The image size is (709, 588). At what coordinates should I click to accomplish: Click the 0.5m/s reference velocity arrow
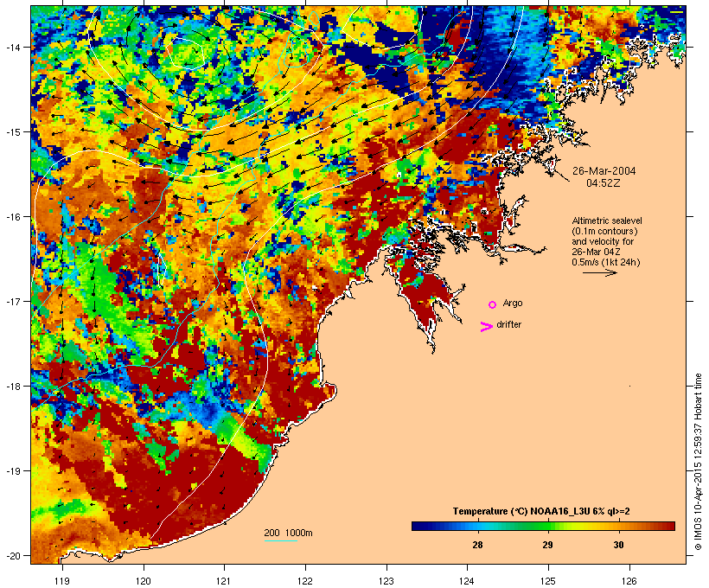coord(599,272)
